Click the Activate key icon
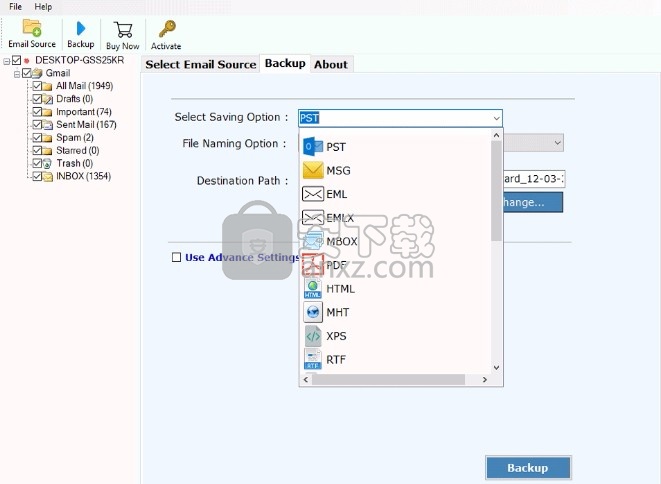Viewport: 661px width, 484px height. click(x=167, y=29)
